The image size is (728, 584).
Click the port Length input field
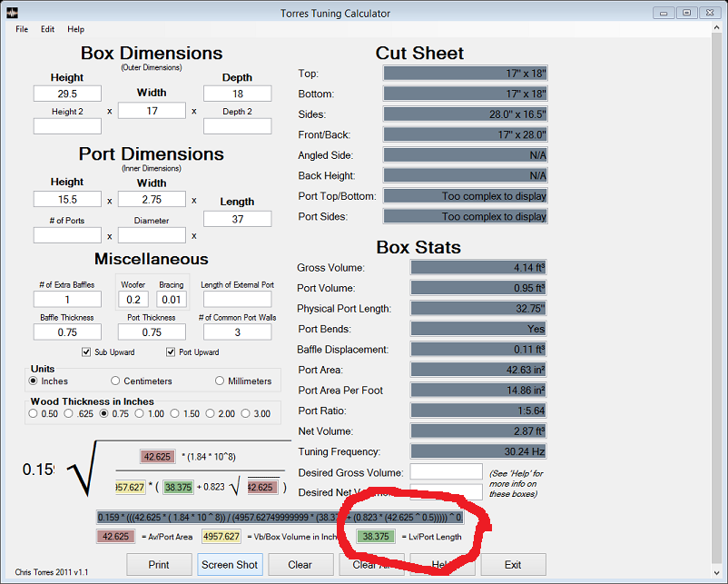click(237, 219)
